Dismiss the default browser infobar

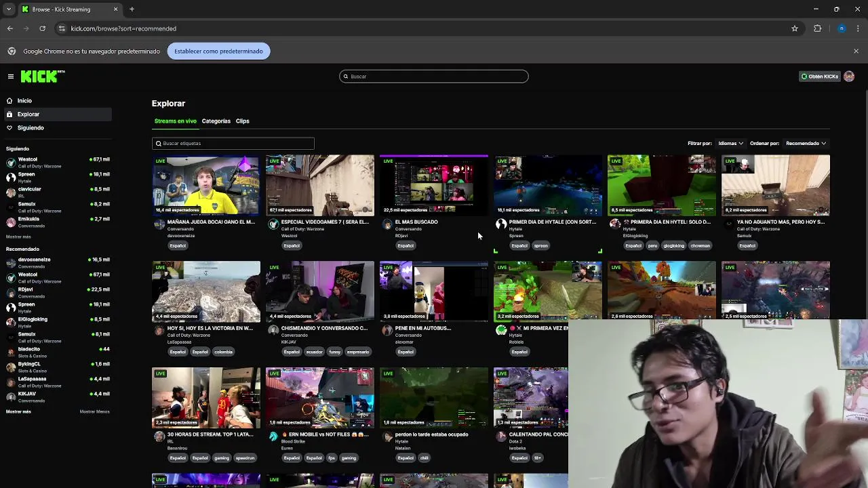[856, 51]
